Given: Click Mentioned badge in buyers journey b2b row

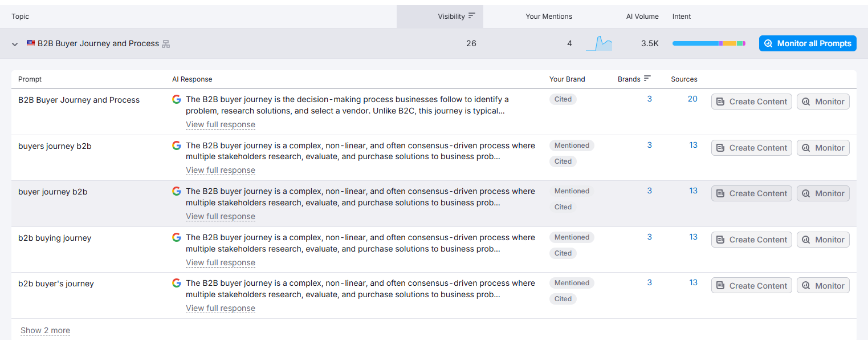Looking at the screenshot, I should point(572,145).
